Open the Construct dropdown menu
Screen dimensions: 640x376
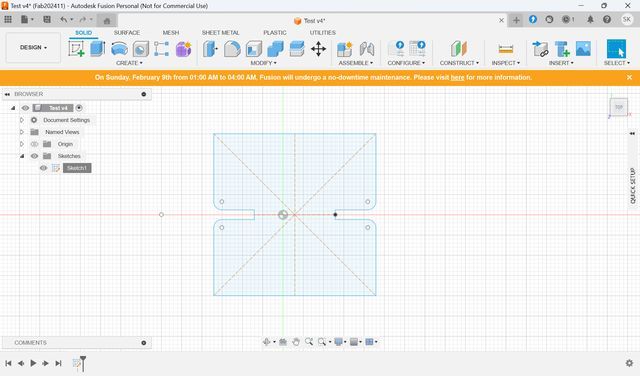pyautogui.click(x=459, y=63)
